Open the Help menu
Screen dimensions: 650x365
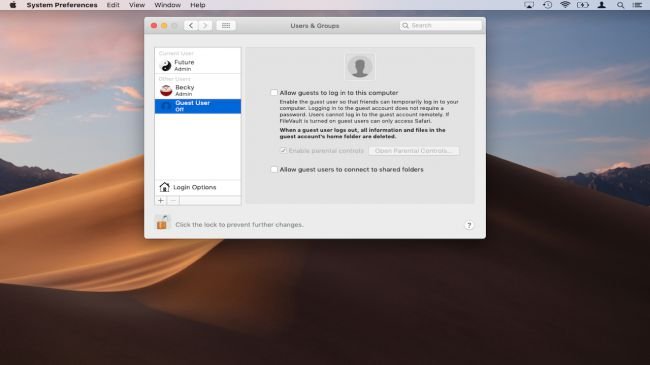(x=198, y=5)
